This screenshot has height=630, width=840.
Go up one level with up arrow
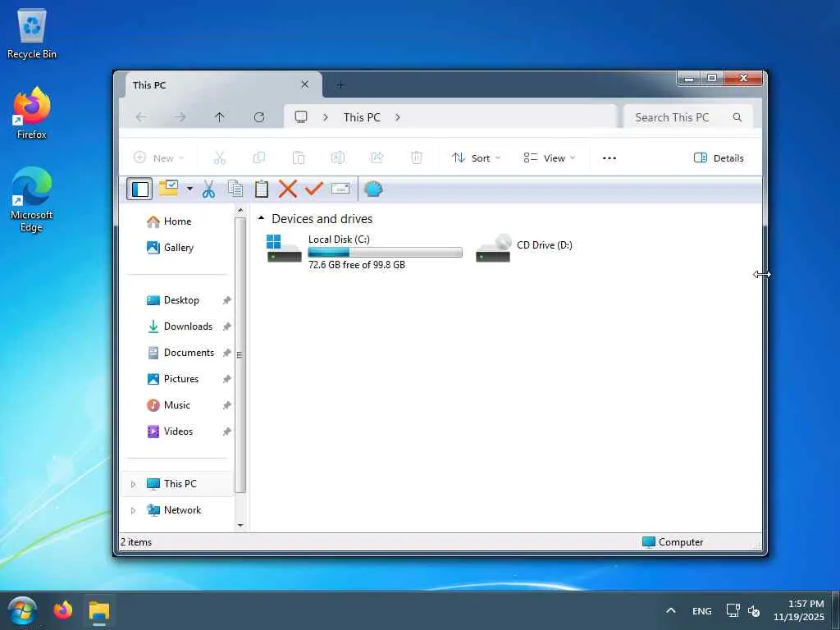220,117
